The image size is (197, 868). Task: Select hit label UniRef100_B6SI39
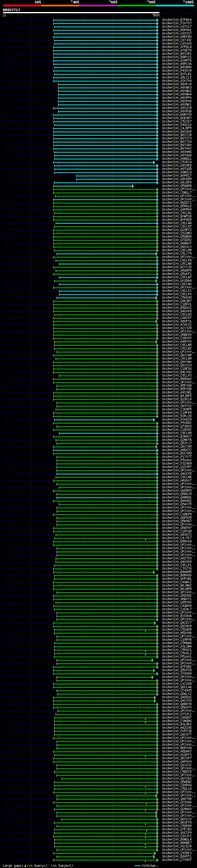coord(176,135)
